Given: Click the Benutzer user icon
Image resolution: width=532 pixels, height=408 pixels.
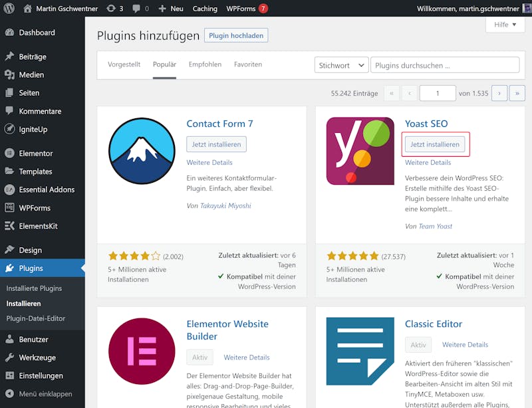Looking at the screenshot, I should tap(9, 339).
